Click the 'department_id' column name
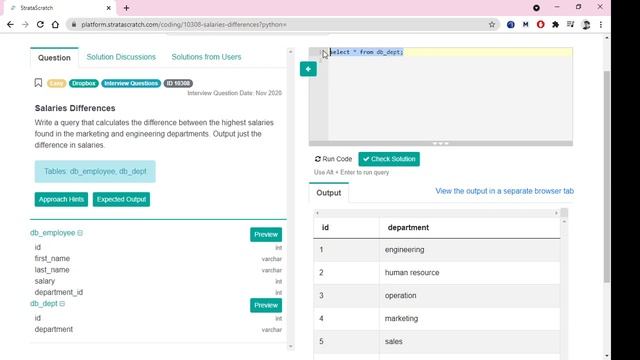The height and width of the screenshot is (360, 640). (59, 292)
